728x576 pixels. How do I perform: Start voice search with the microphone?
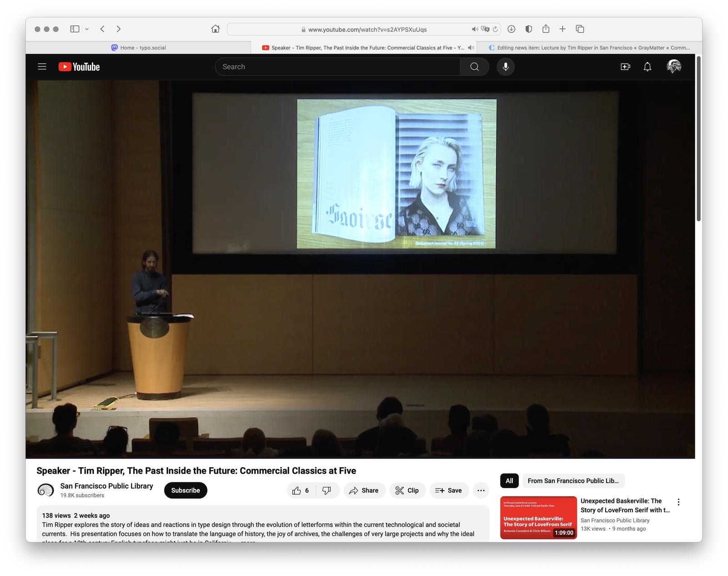[506, 67]
